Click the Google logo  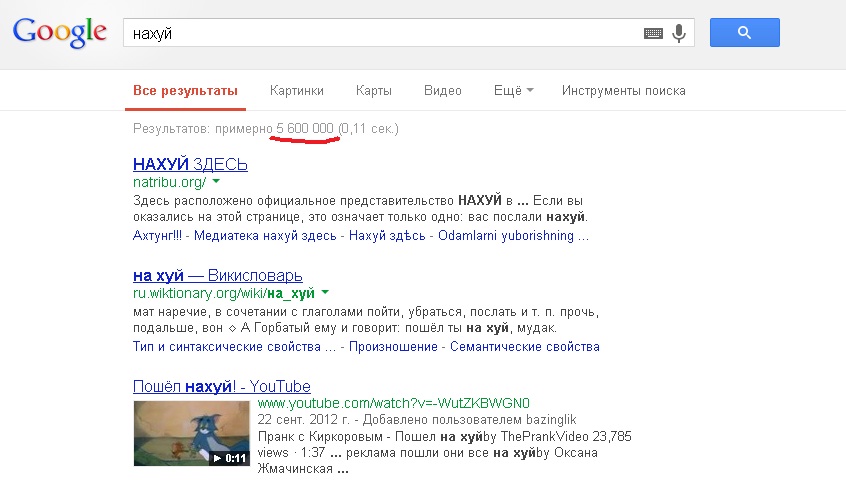59,32
